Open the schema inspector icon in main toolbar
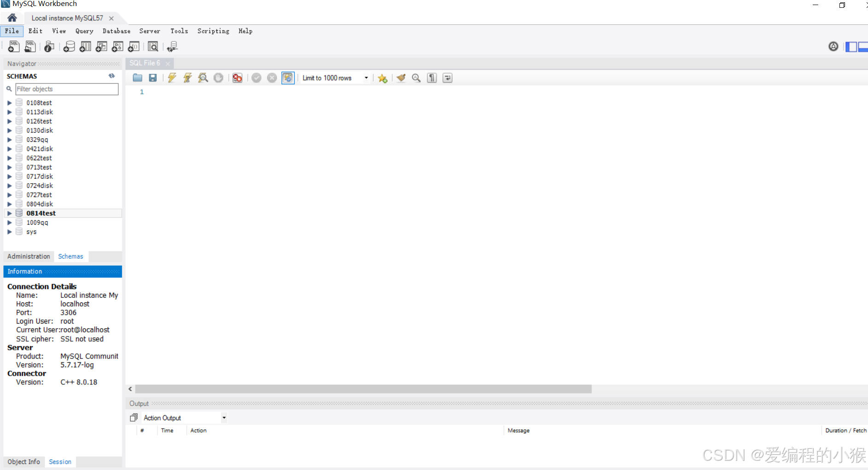The image size is (868, 470). 49,46
